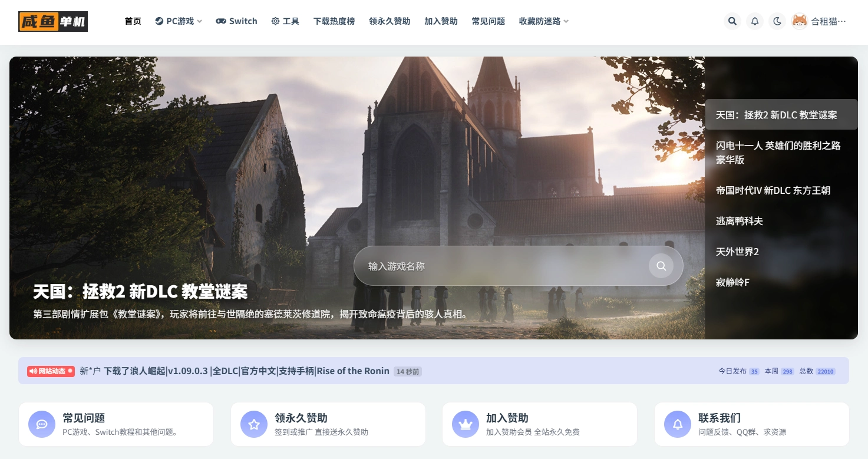
Task: Click the user avatar cat icon
Action: pyautogui.click(x=799, y=21)
